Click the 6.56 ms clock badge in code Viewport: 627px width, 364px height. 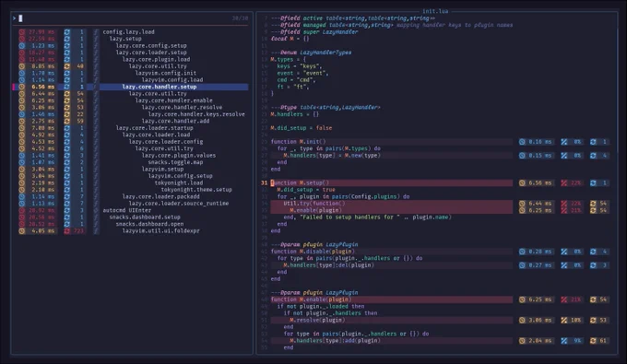(x=537, y=183)
